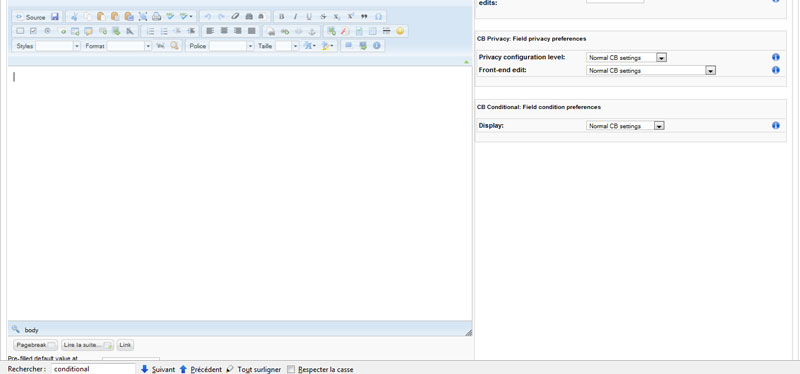Center align the text
This screenshot has height=374, width=800.
tap(223, 31)
